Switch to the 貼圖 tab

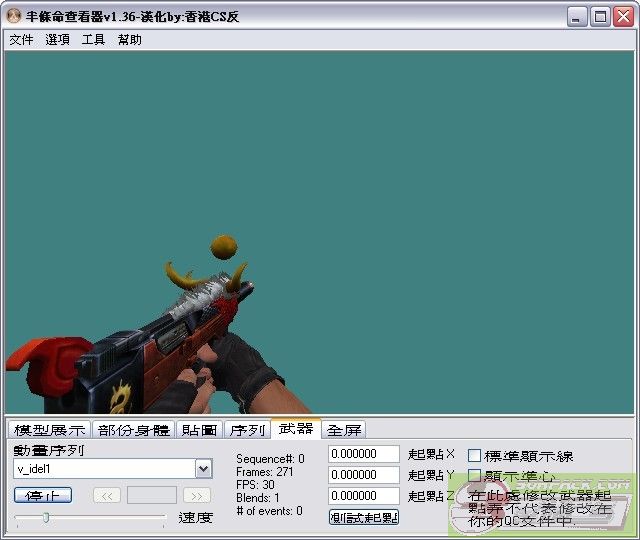pos(199,430)
